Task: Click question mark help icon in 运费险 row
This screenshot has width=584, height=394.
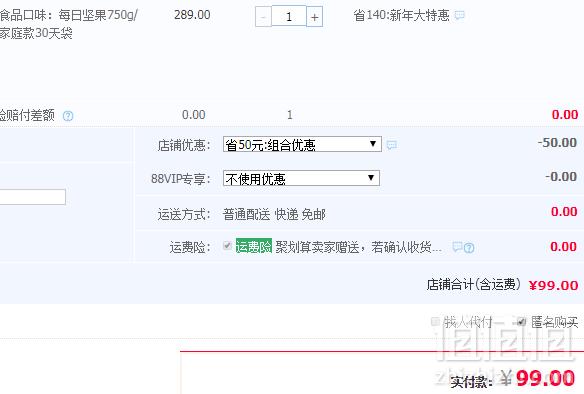Action: click(469, 248)
